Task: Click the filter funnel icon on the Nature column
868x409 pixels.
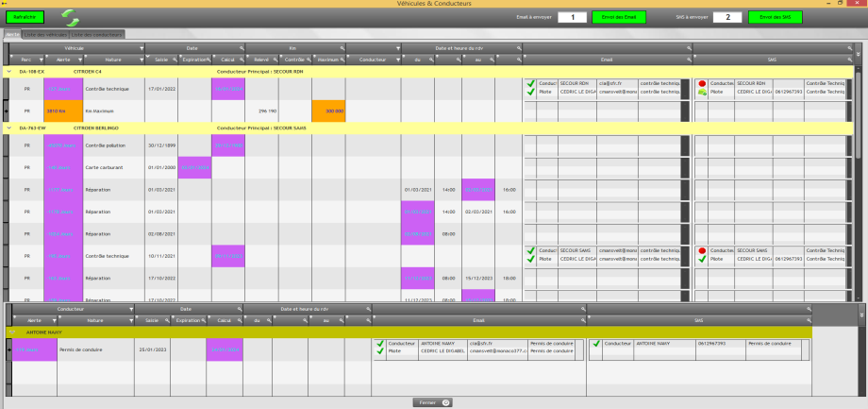Action: [142, 59]
